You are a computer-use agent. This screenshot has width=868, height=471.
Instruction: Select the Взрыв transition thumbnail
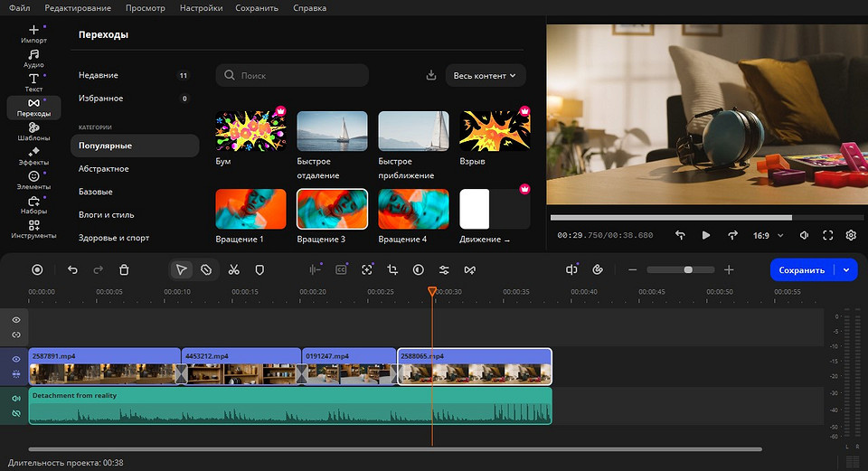click(495, 131)
